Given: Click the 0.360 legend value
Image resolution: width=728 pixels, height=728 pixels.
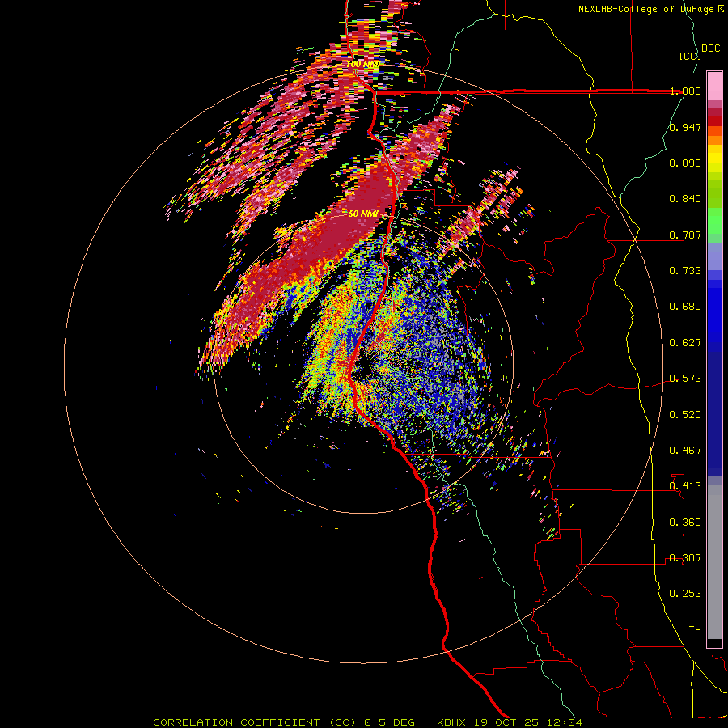Looking at the screenshot, I should (685, 523).
